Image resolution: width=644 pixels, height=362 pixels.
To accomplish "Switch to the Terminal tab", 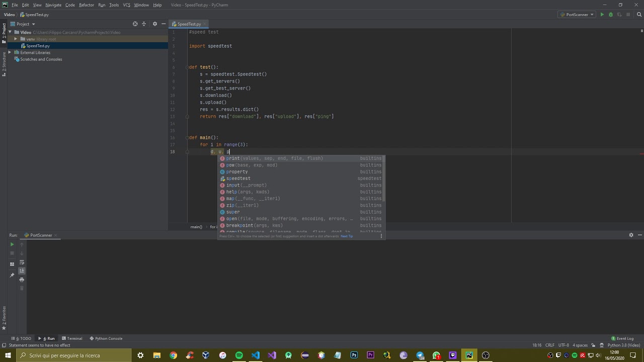I will tap(72, 338).
